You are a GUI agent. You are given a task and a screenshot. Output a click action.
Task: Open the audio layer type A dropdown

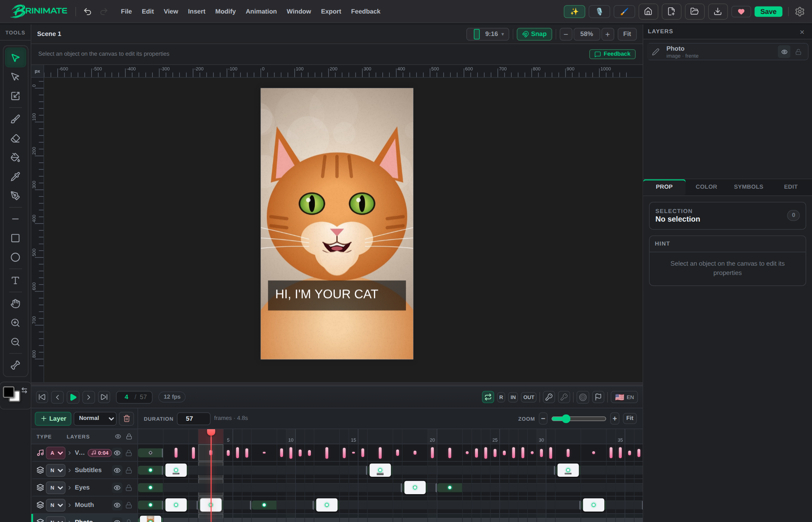[56, 453]
